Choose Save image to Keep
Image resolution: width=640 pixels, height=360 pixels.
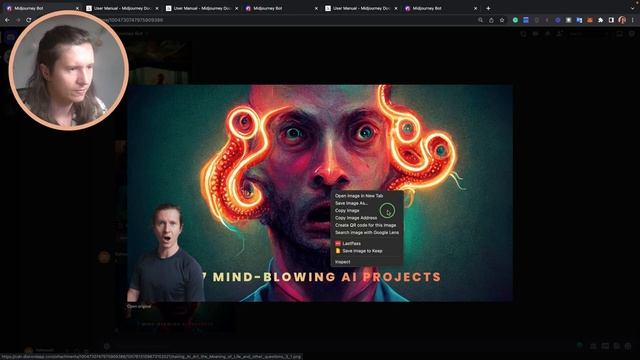click(362, 251)
